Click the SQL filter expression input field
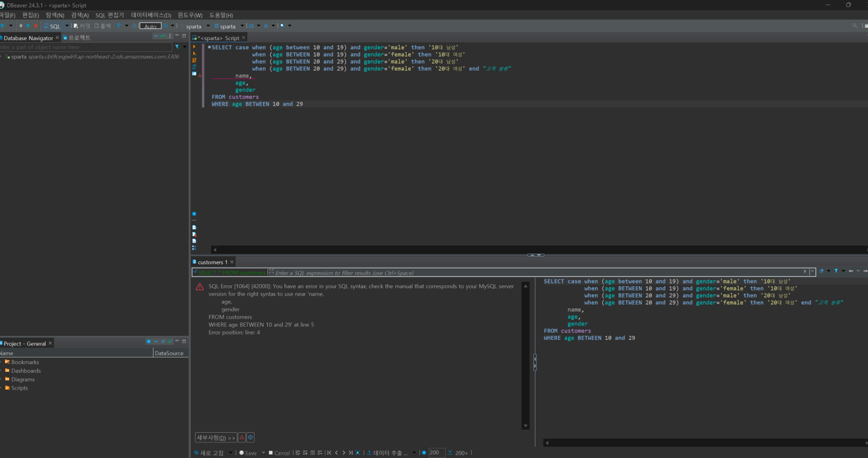This screenshot has width=868, height=458. pyautogui.click(x=537, y=273)
